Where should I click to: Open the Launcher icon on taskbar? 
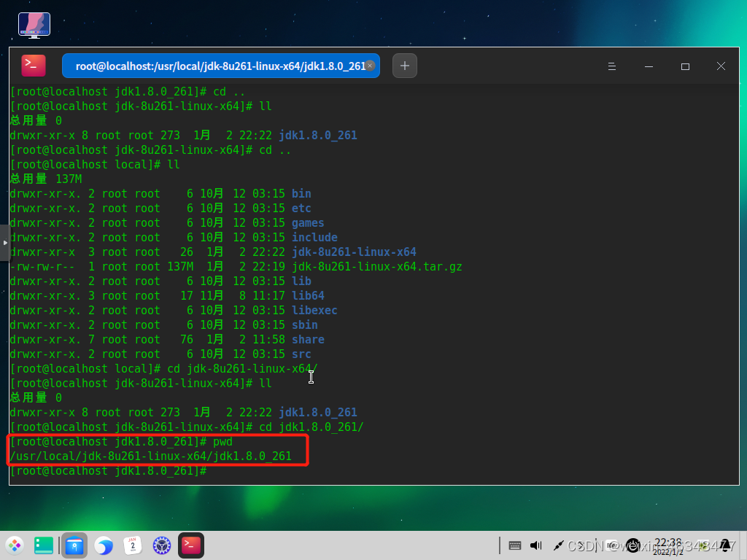[15, 545]
